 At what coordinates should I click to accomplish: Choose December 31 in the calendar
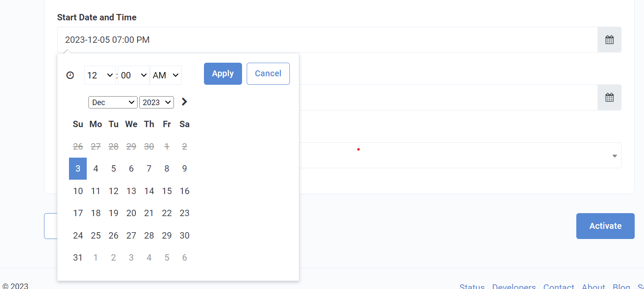[78, 258]
